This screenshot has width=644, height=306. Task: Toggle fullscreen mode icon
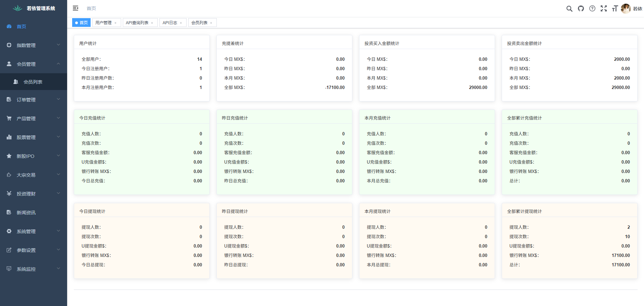tap(604, 9)
